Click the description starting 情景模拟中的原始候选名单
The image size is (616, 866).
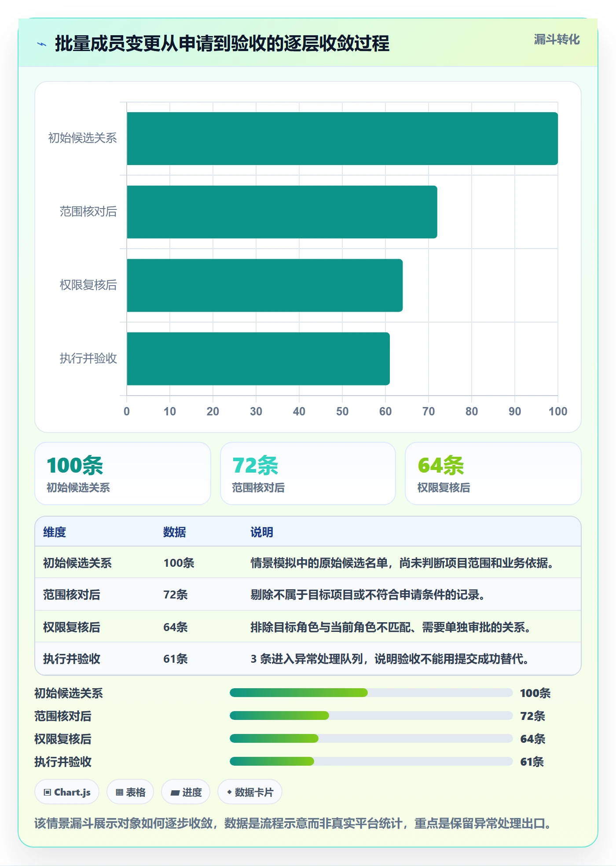pos(402,563)
